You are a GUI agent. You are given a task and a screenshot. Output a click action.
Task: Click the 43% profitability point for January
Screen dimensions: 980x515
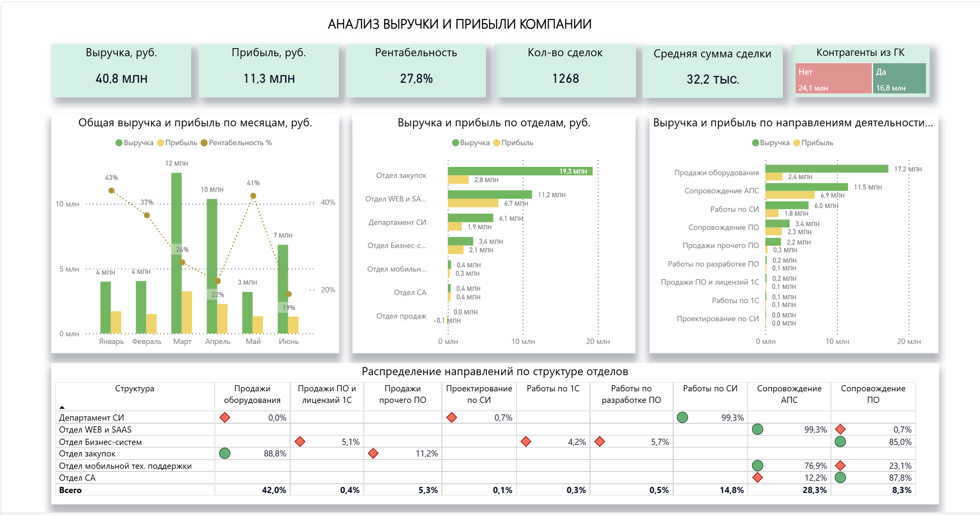point(111,190)
